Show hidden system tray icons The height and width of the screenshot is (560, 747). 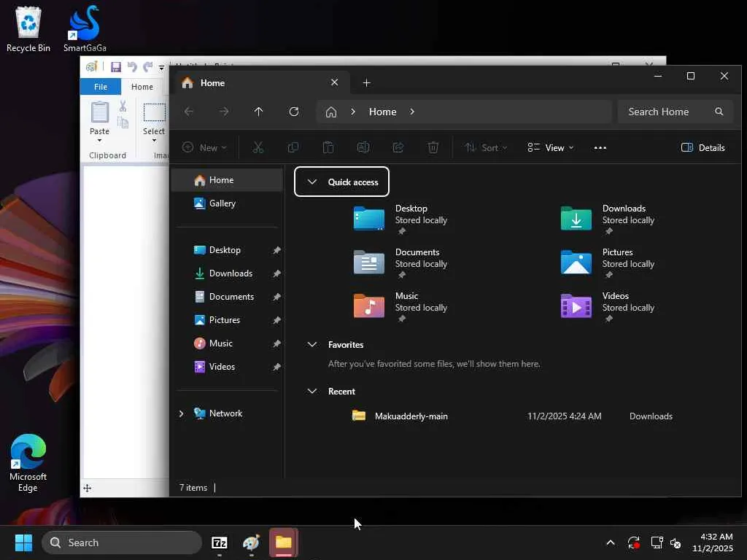coord(611,542)
